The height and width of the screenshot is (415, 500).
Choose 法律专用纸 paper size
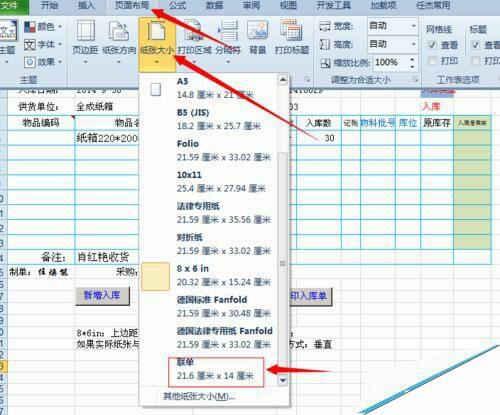(x=208, y=213)
